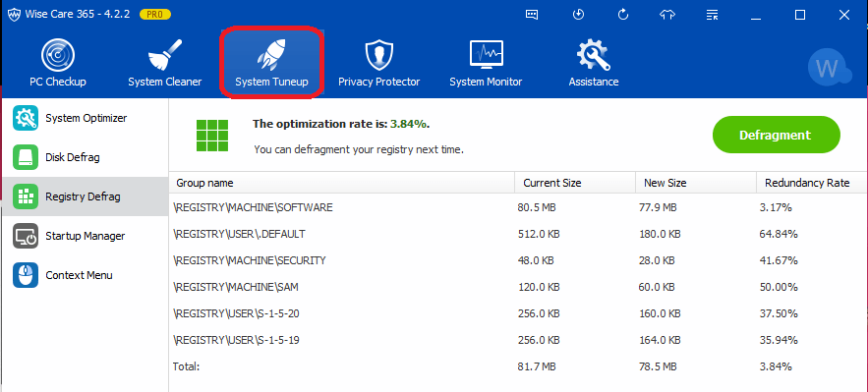Click the 37.50% redundancy value
The height and width of the screenshot is (392, 868).
click(779, 313)
